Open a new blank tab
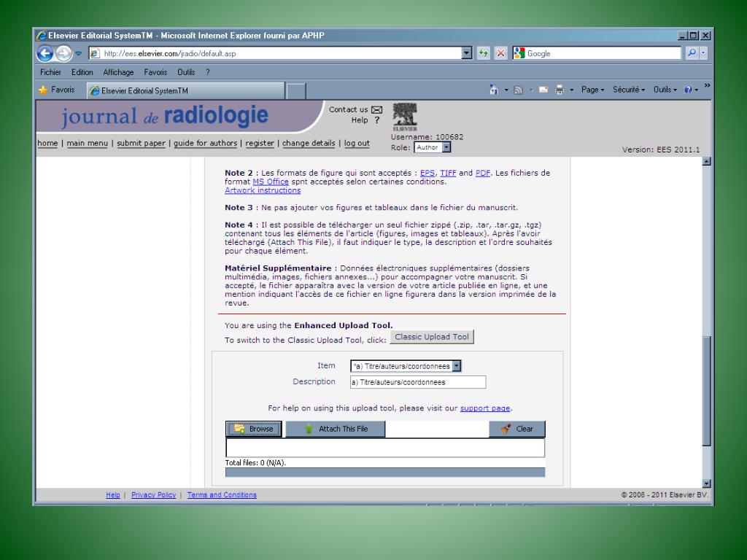The width and height of the screenshot is (747, 560). 295,90
